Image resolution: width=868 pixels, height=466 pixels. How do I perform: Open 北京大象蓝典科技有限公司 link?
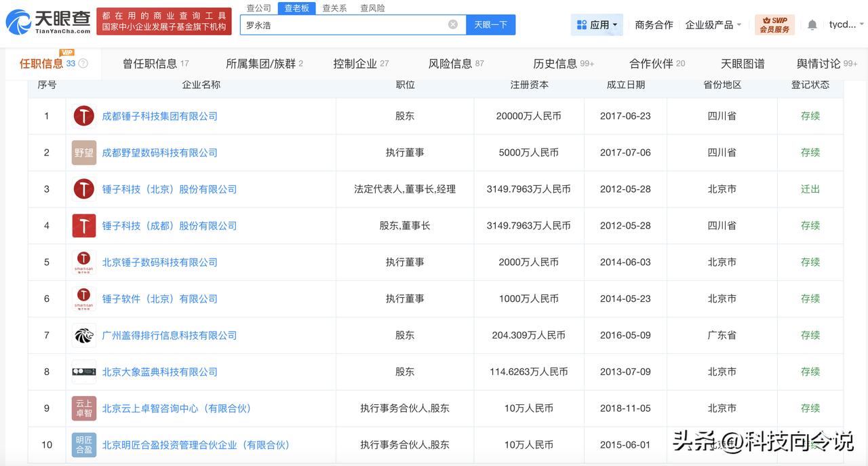(160, 372)
